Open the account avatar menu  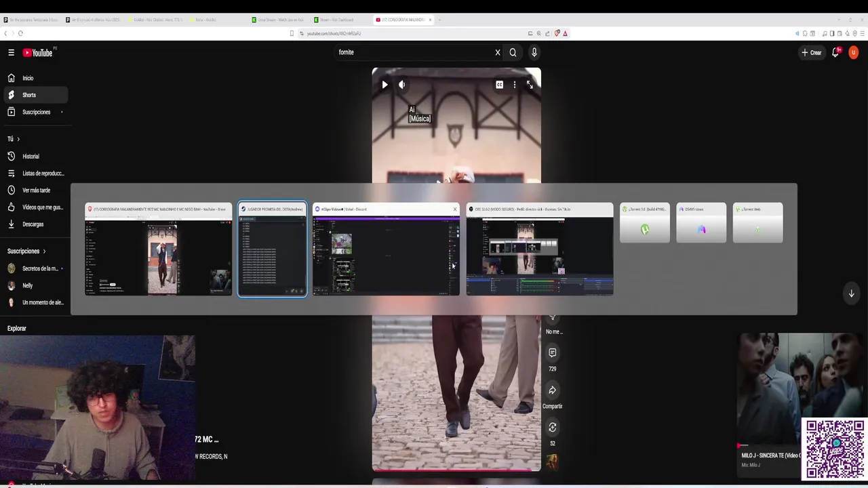pos(854,52)
